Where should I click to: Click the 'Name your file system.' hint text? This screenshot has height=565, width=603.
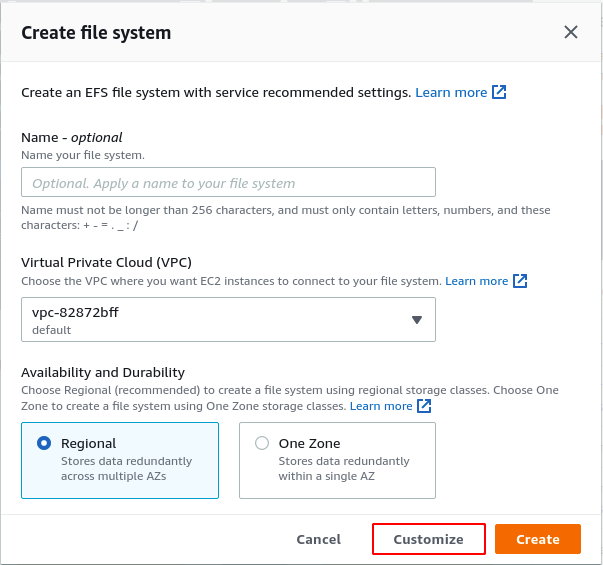(83, 155)
